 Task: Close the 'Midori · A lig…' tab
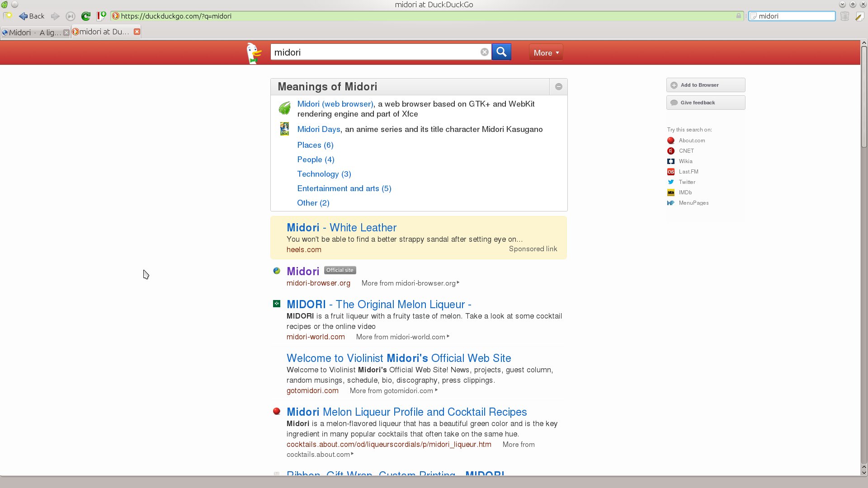coord(66,33)
